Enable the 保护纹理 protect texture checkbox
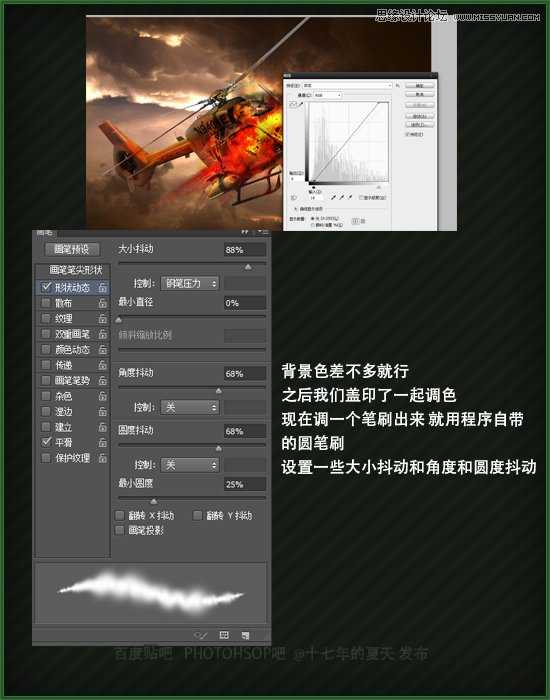Image resolution: width=550 pixels, height=700 pixels. pyautogui.click(x=46, y=458)
